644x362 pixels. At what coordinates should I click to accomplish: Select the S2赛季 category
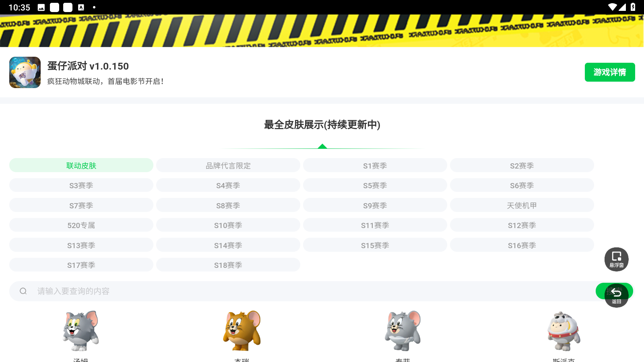(522, 165)
